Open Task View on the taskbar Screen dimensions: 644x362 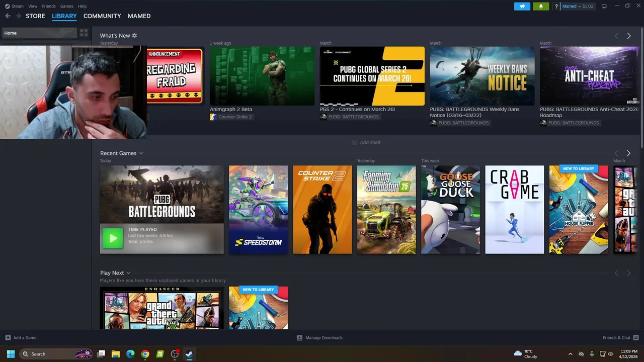[101, 354]
